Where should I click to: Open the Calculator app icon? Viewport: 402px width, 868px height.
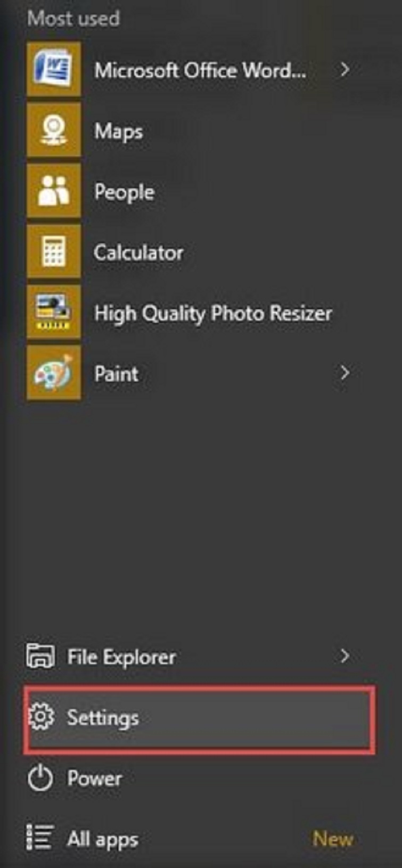(54, 252)
